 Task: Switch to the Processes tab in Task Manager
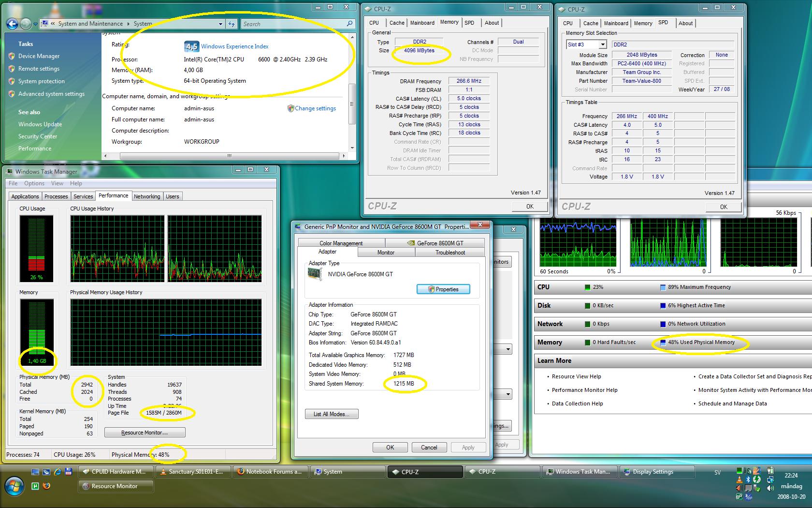pos(56,196)
